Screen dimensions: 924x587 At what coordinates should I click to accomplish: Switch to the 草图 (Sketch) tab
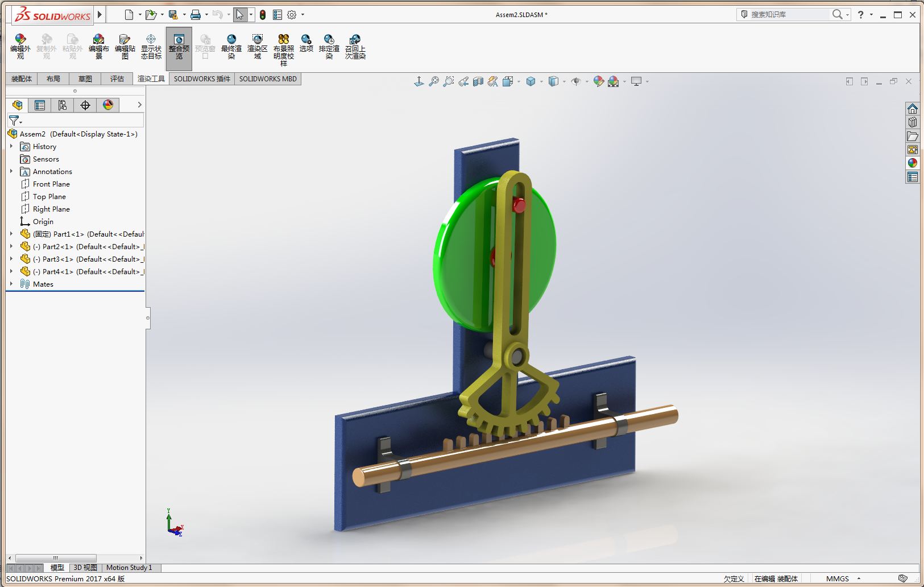[x=85, y=78]
